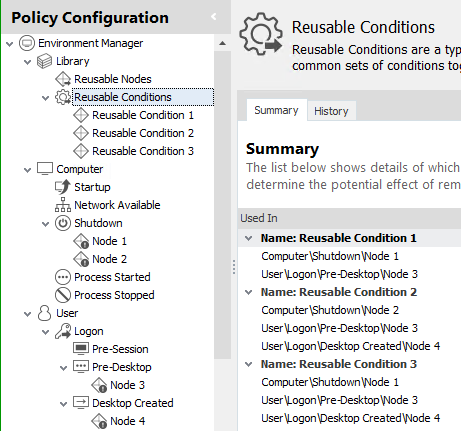Click the navigation tree scroll-up arrow
Image resolution: width=461 pixels, height=431 pixels.
(x=223, y=43)
